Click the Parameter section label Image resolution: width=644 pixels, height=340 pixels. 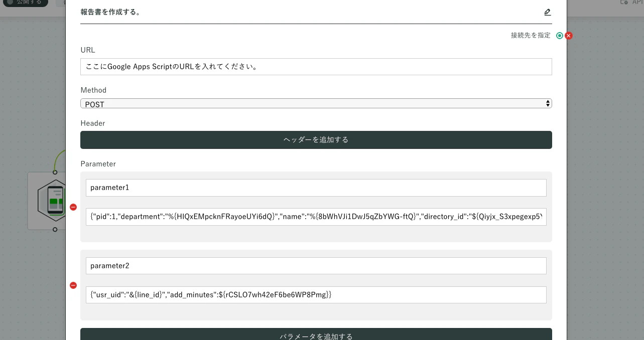tap(98, 164)
